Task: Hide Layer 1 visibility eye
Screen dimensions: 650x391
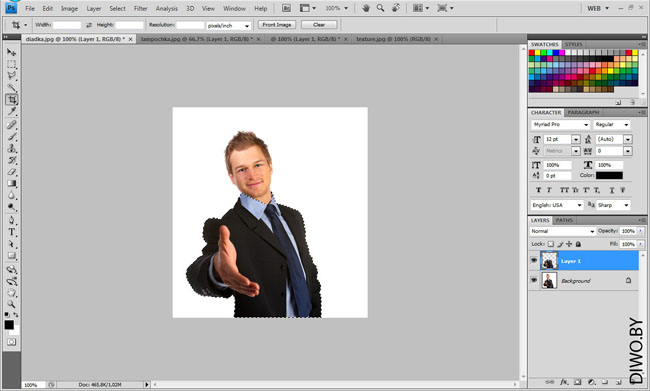Action: pyautogui.click(x=534, y=260)
